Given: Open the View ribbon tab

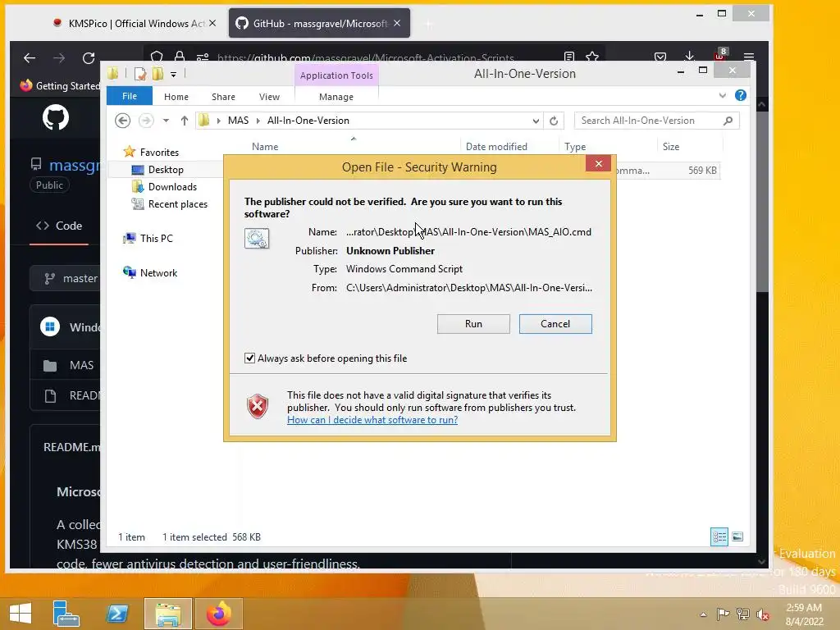Looking at the screenshot, I should (x=269, y=97).
